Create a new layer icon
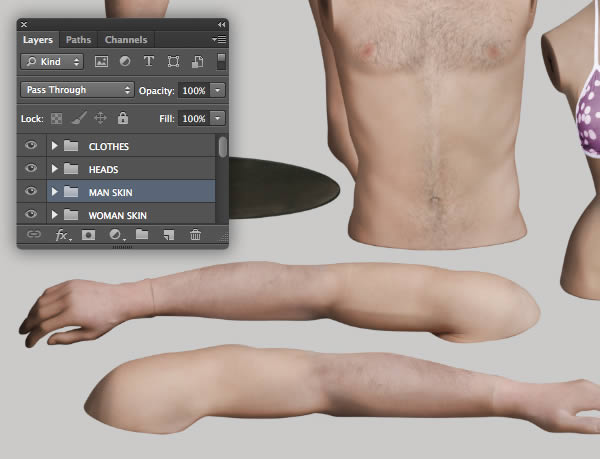Screen dimensions: 600x459 tap(169, 234)
